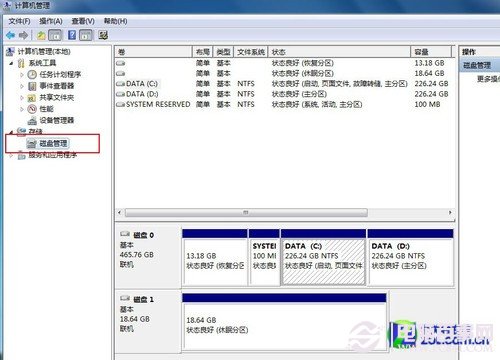Sort by the 状态 column header
500x360 pixels.
tap(339, 52)
